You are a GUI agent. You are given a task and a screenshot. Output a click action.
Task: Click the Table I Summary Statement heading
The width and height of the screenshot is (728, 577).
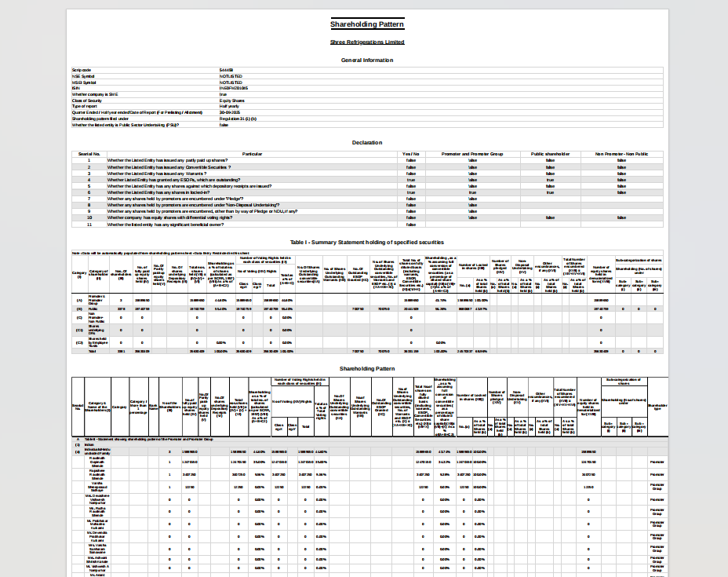367,243
